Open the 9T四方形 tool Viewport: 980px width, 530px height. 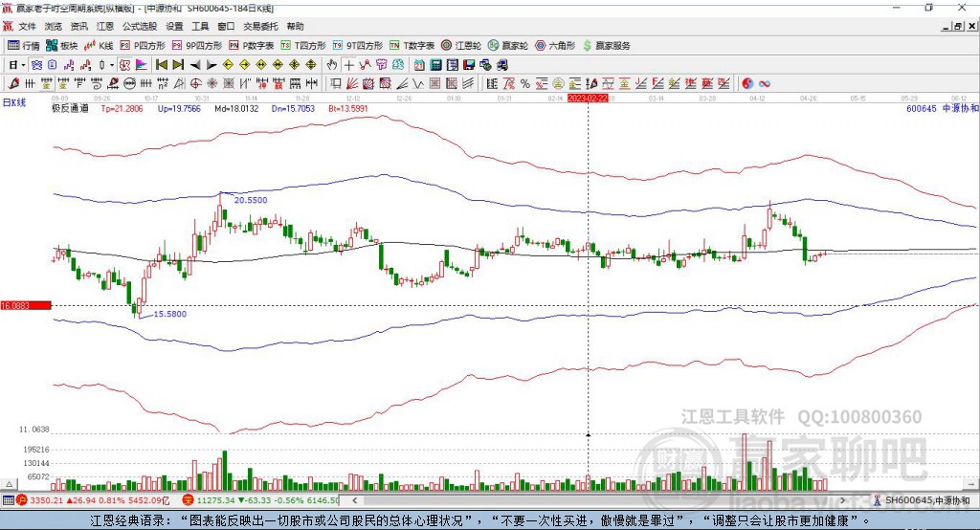pos(358,46)
